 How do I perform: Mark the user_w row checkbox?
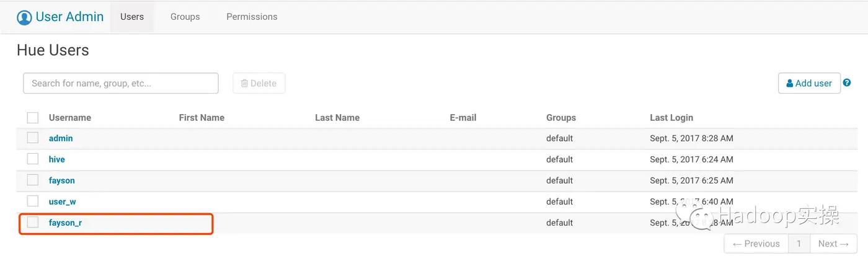(33, 201)
